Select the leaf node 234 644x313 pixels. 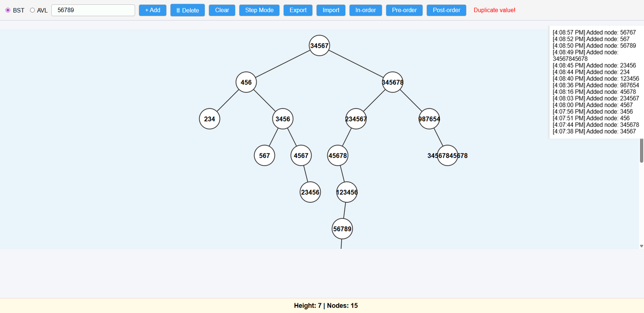pos(209,119)
